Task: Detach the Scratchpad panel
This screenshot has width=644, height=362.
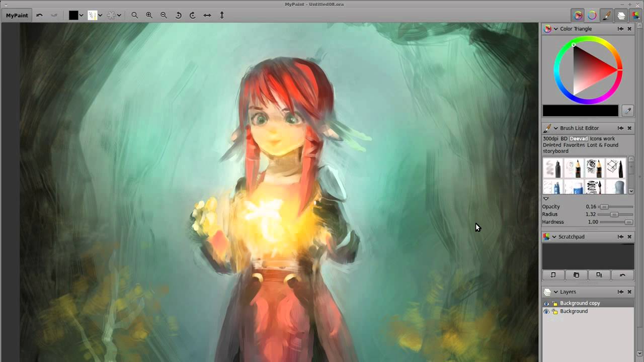Action: [620, 236]
